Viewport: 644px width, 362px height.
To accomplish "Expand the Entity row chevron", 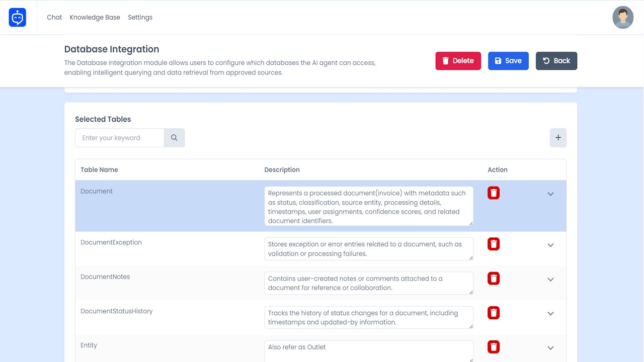I will [550, 348].
